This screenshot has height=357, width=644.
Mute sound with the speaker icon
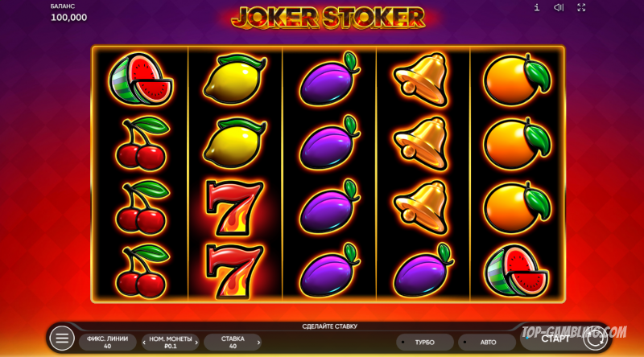click(559, 7)
